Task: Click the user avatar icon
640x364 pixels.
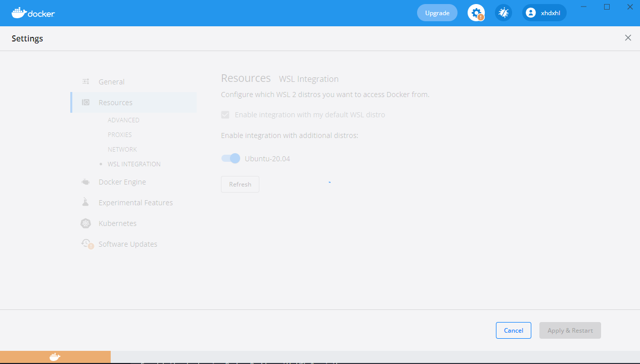Action: tap(530, 13)
